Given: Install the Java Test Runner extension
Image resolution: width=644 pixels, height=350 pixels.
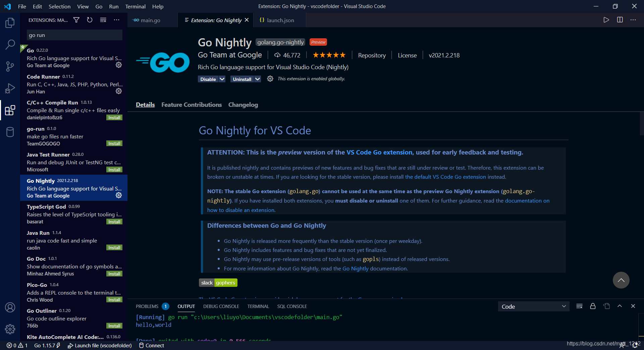Looking at the screenshot, I should (x=114, y=170).
